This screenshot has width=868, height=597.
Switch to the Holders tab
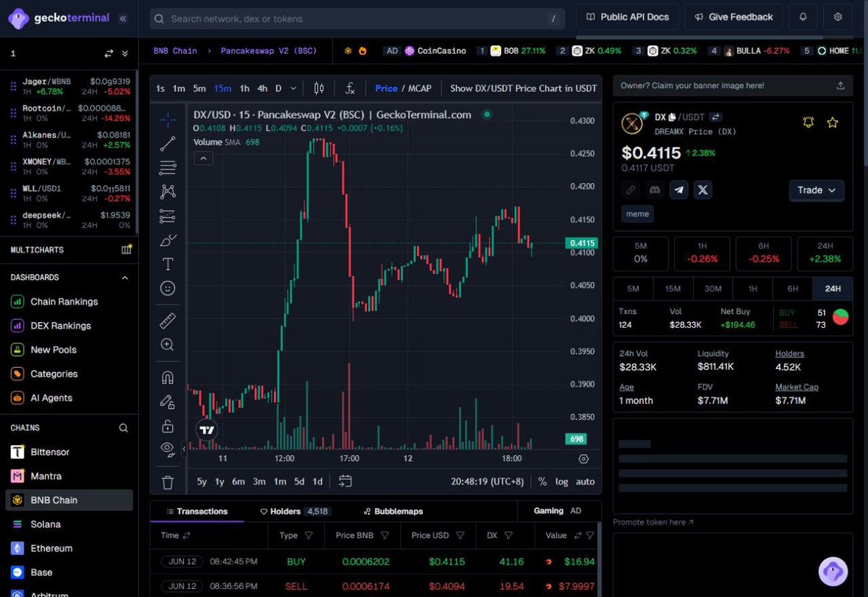pyautogui.click(x=295, y=511)
